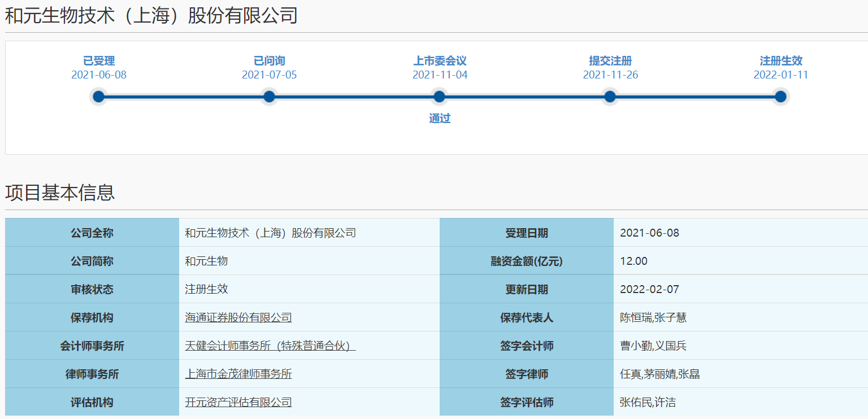Click the 2022-02-07 update date value
Image resolution: width=868 pixels, height=419 pixels.
tap(649, 289)
